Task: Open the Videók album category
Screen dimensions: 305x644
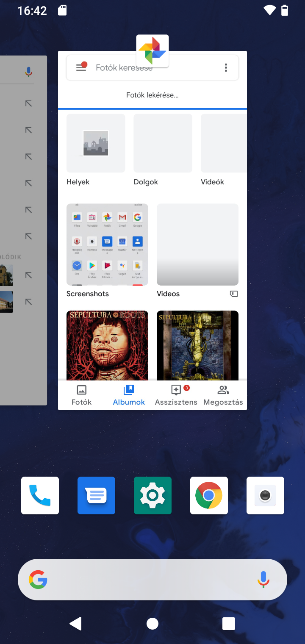Action: point(224,143)
